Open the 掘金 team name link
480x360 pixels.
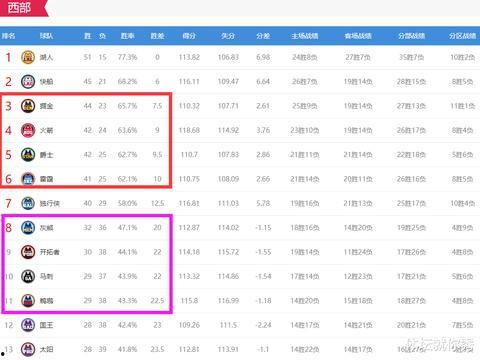tap(46, 106)
